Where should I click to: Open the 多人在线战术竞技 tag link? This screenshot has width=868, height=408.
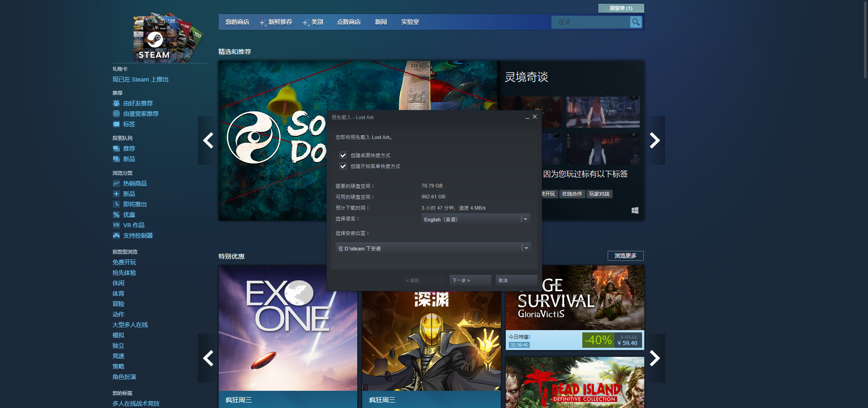pos(136,403)
